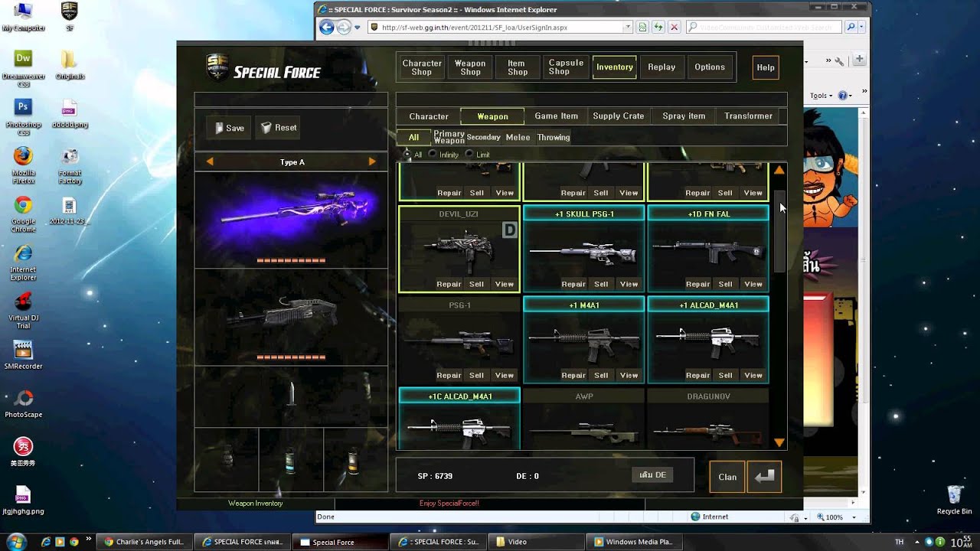Click IE back navigation button
The width and height of the screenshot is (980, 551).
click(x=327, y=27)
